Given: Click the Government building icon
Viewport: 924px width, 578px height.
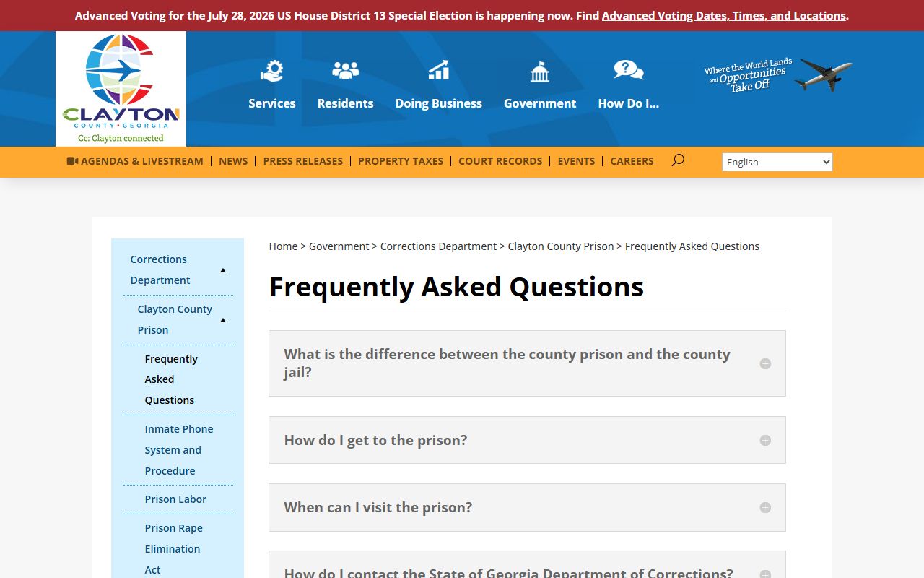Looking at the screenshot, I should (540, 71).
